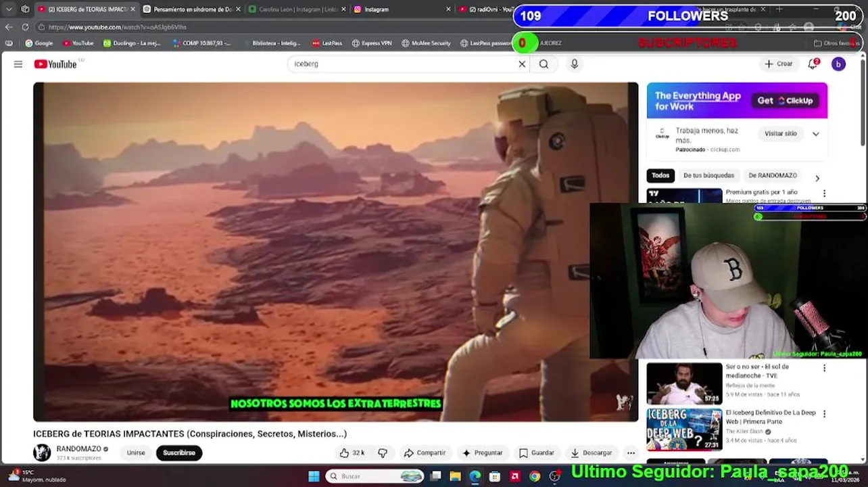
Task: Select the 'De RANDOMAZO' filter chip
Action: coord(773,176)
